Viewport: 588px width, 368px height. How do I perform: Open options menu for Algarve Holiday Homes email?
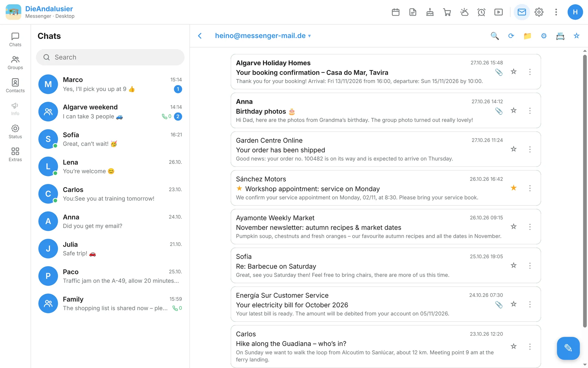pyautogui.click(x=530, y=72)
